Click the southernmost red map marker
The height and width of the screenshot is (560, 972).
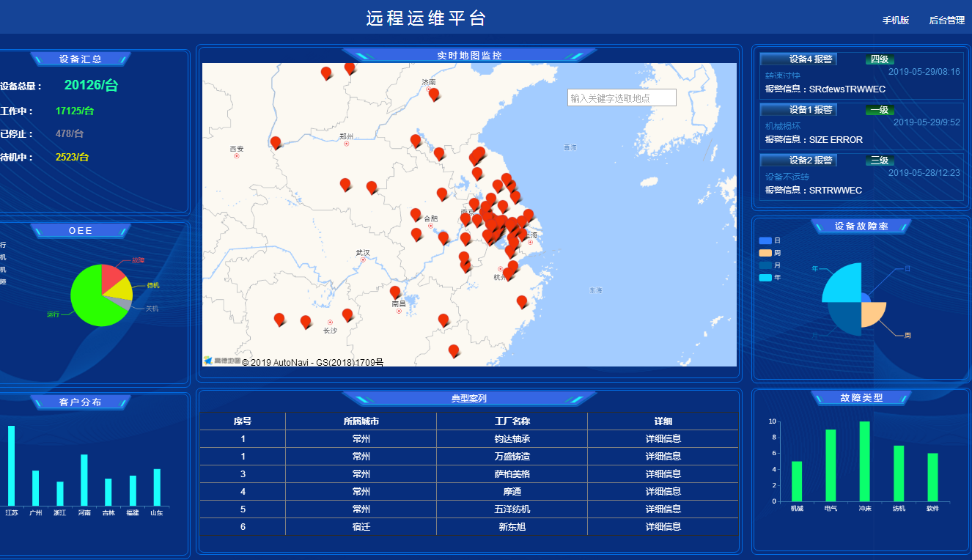coord(454,350)
